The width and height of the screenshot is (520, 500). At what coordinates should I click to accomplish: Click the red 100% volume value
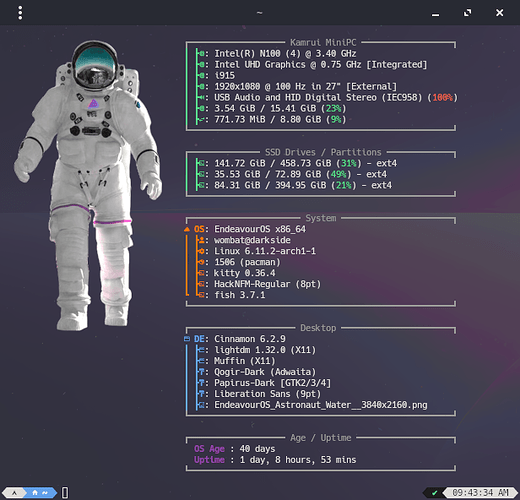click(443, 97)
